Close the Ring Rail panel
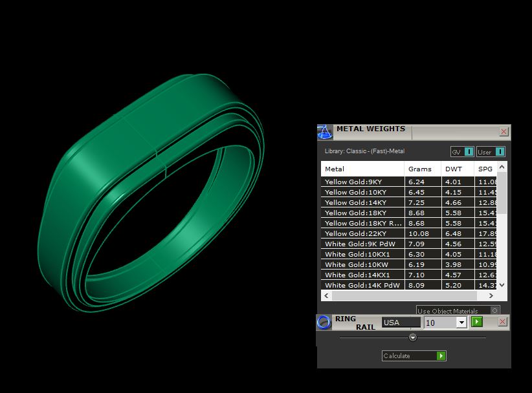Viewport: 532px width, 393px height. coord(502,321)
